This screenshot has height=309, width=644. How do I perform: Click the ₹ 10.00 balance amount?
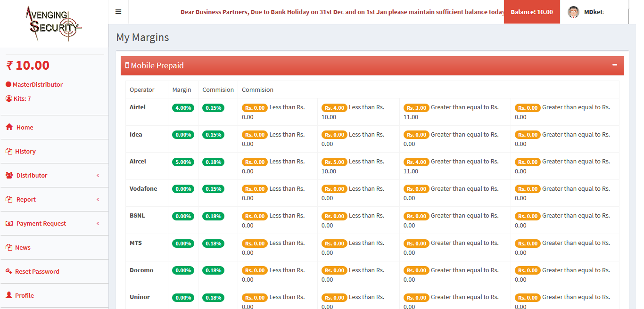click(27, 65)
